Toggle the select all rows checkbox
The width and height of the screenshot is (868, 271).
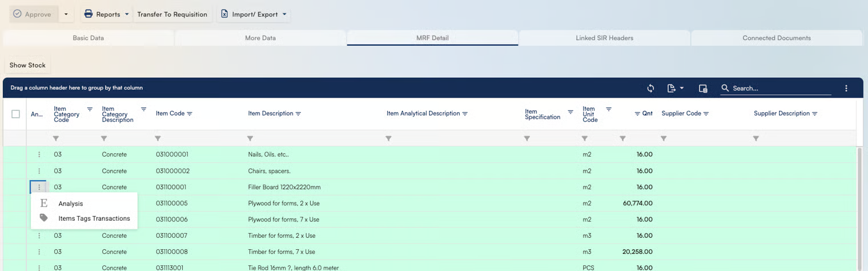[x=15, y=114]
